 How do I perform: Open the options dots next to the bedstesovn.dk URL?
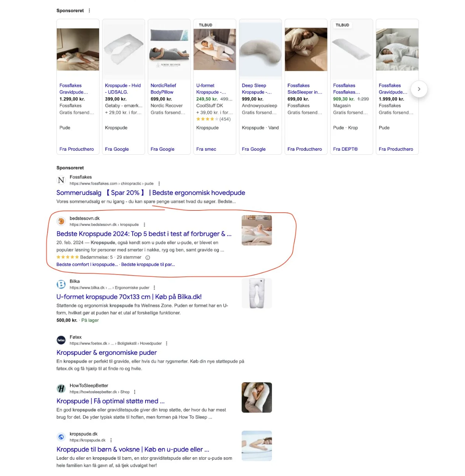[144, 225]
